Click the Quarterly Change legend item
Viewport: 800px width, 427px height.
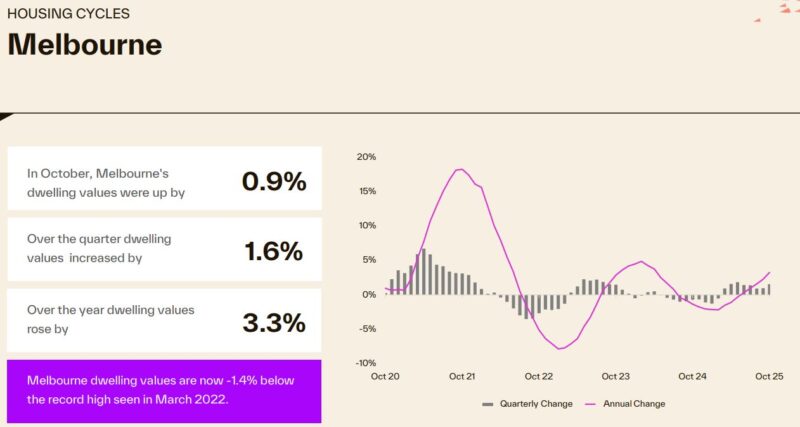tap(533, 404)
